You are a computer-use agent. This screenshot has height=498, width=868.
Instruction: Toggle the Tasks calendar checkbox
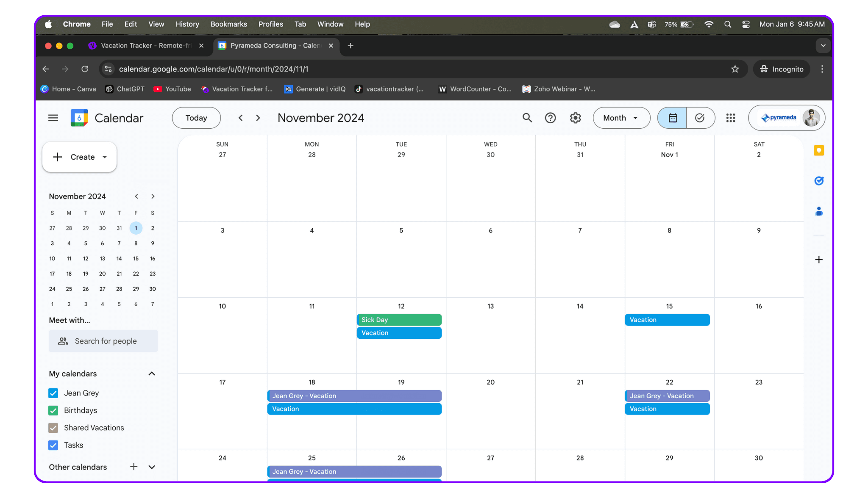(53, 445)
